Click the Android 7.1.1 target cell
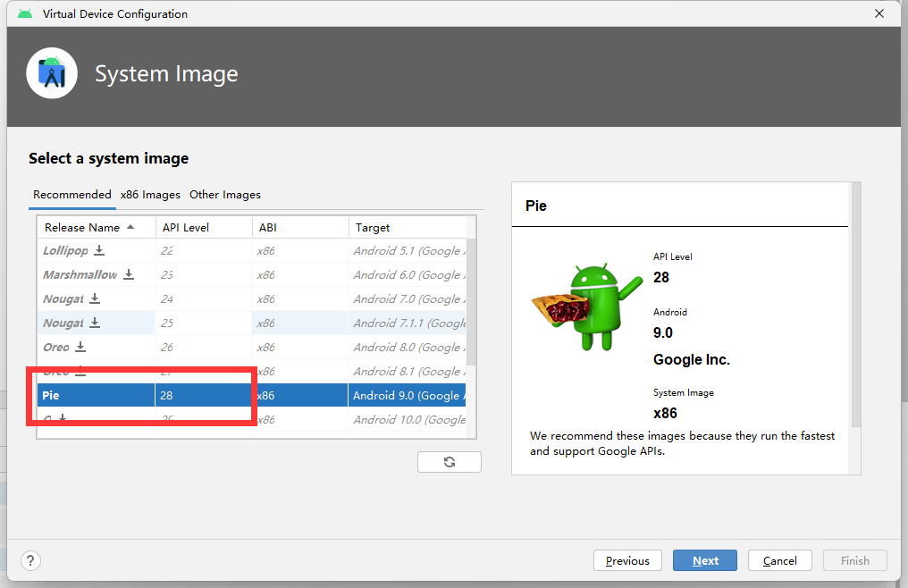The width and height of the screenshot is (908, 588). 408,323
